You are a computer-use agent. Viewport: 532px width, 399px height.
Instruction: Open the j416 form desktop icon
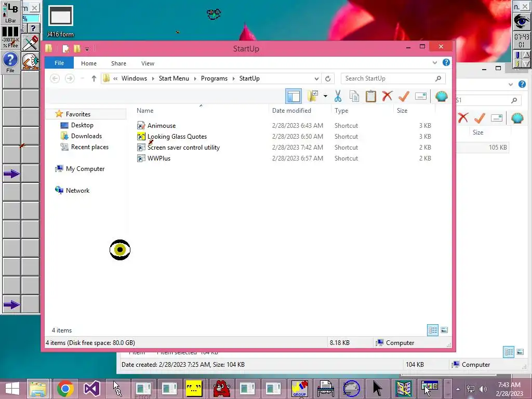(60, 21)
